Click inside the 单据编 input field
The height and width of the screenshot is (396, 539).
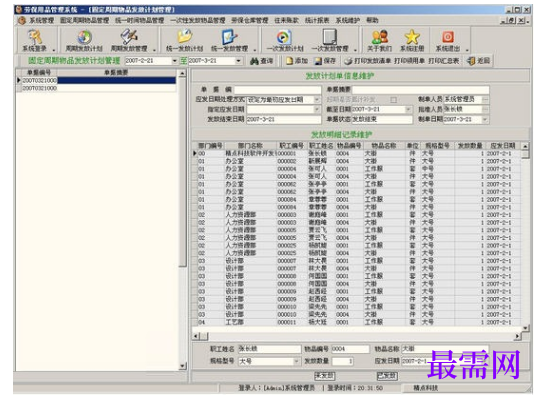[277, 90]
